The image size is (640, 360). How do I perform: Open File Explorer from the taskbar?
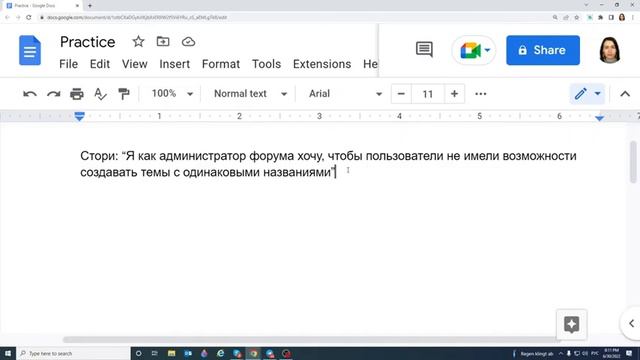pos(171,353)
